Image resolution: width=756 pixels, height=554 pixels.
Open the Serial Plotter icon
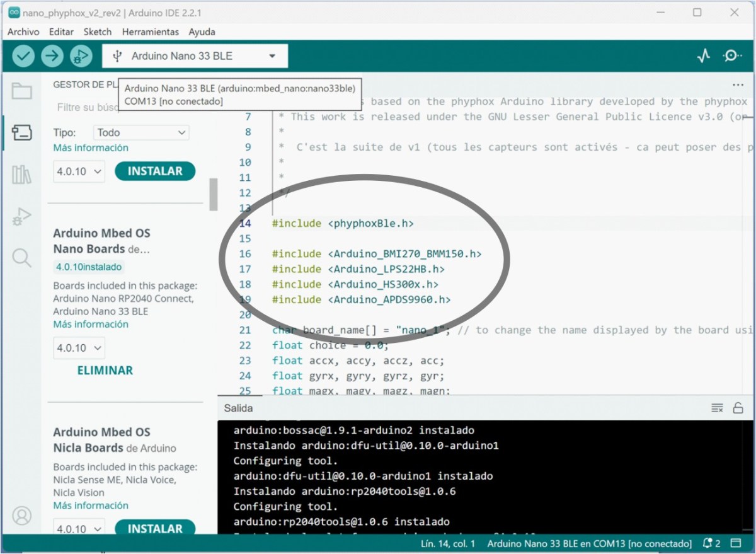704,56
